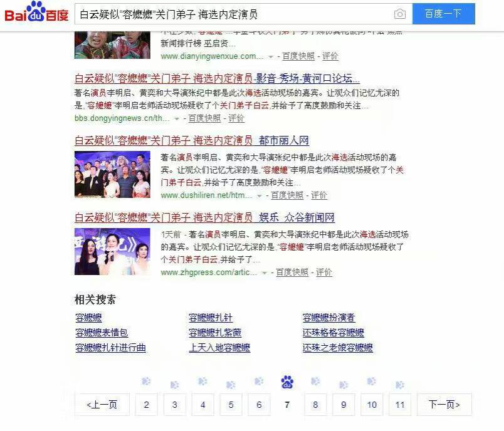
Task: Jump to results page 9
Action: [344, 405]
